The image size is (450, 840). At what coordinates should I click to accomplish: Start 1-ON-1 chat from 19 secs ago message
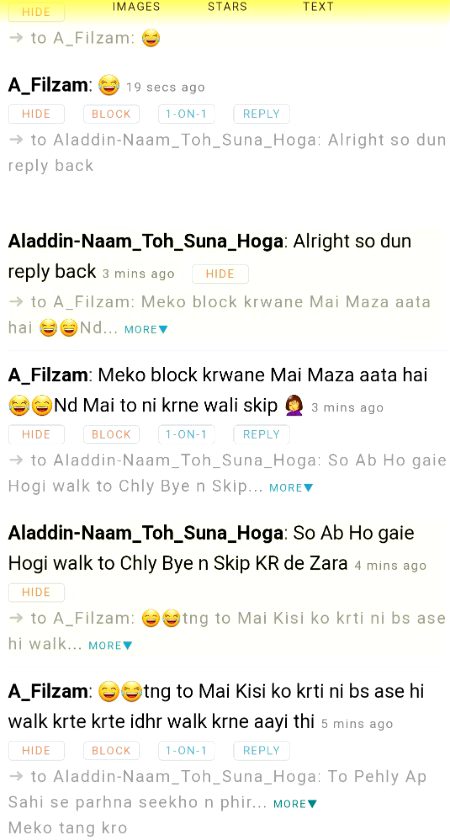(x=186, y=114)
